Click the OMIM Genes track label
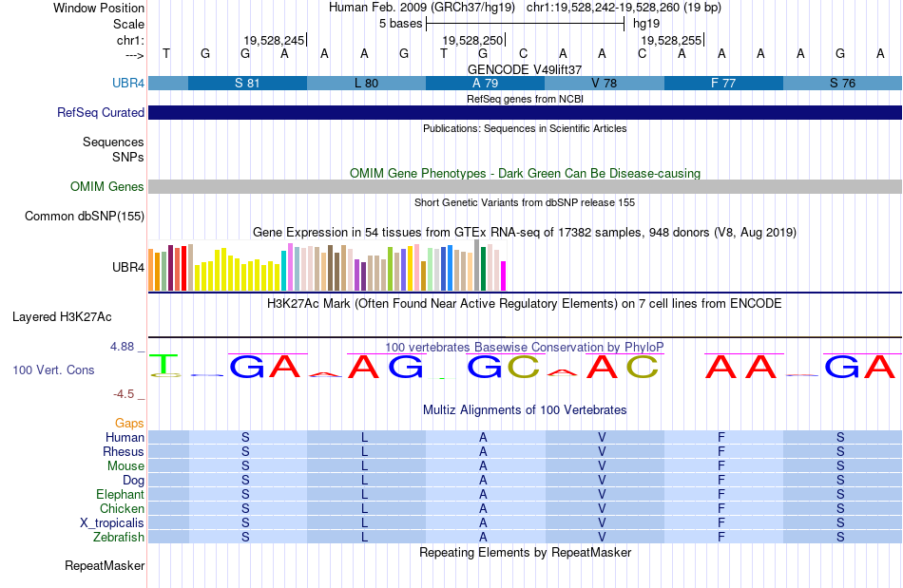 pyautogui.click(x=107, y=186)
